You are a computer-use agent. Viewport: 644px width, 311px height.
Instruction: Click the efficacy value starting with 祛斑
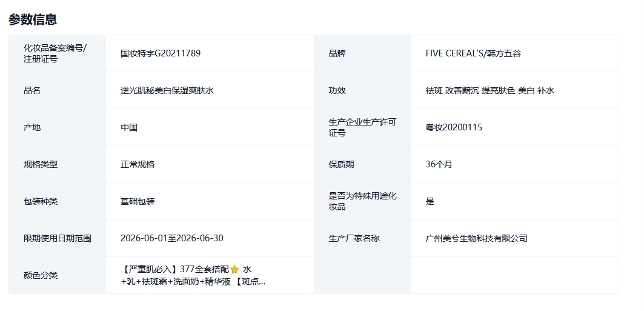(x=490, y=90)
